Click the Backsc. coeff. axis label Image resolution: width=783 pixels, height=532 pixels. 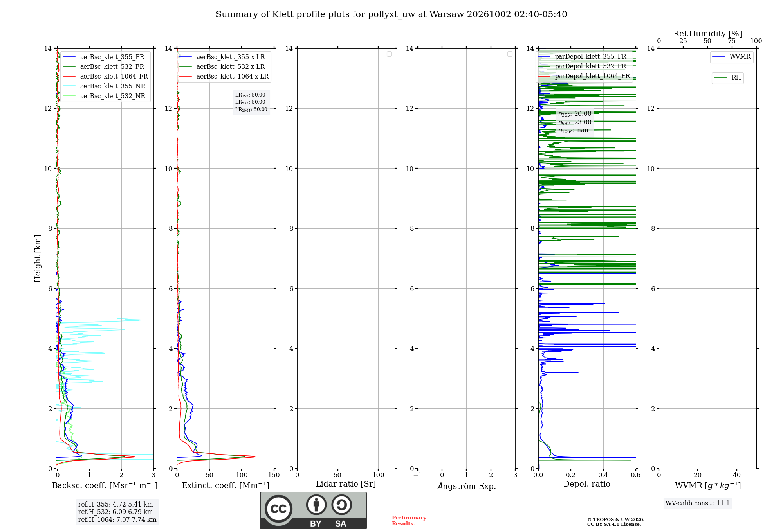105,485
